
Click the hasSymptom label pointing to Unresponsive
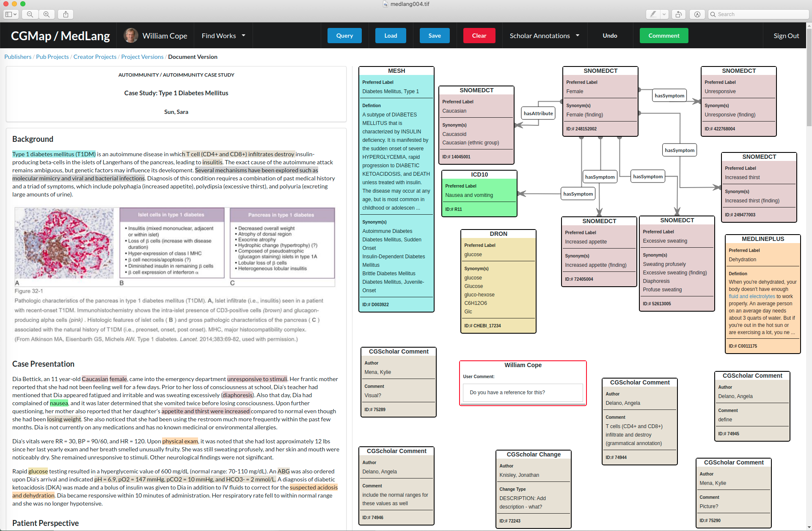[669, 95]
